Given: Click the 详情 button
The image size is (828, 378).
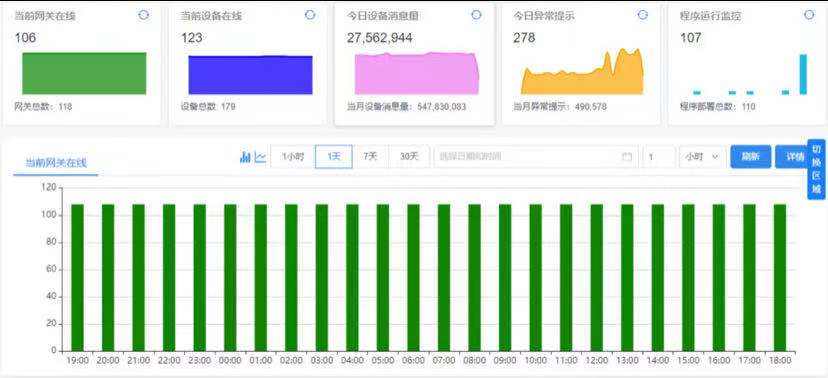Looking at the screenshot, I should click(791, 157).
